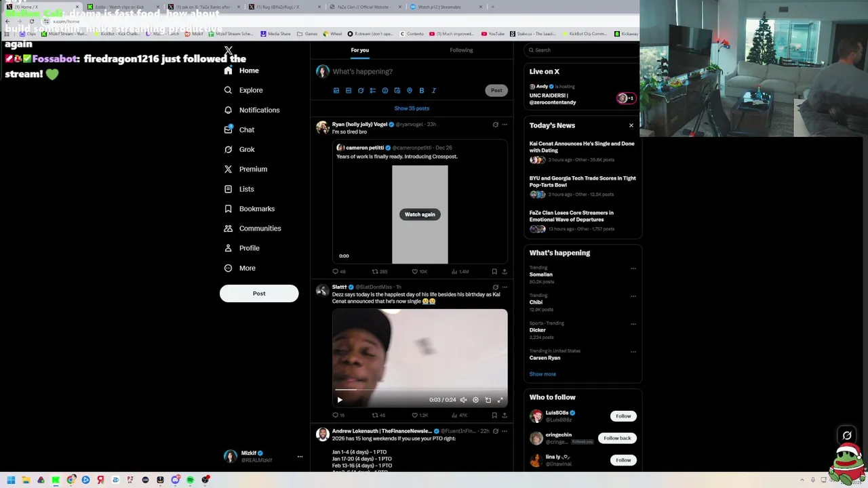868x488 pixels.
Task: Like Slattt's post with 1.2K likes
Action: click(420, 415)
